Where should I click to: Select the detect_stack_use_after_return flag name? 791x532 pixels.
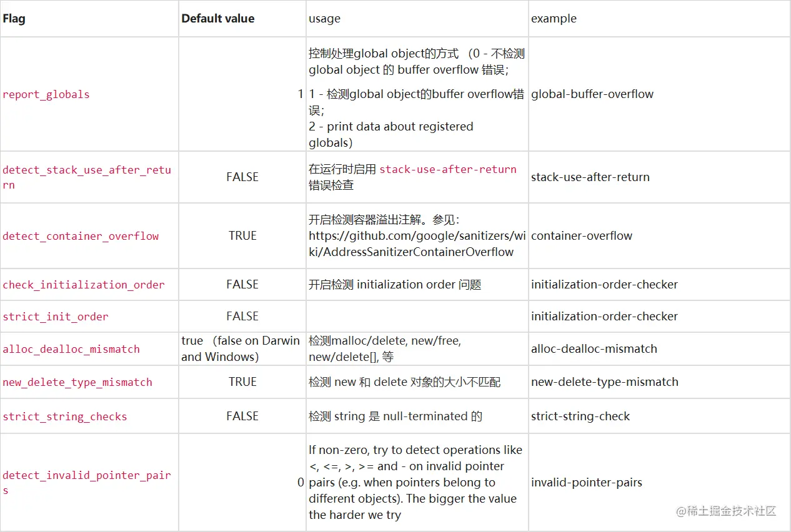(86, 170)
